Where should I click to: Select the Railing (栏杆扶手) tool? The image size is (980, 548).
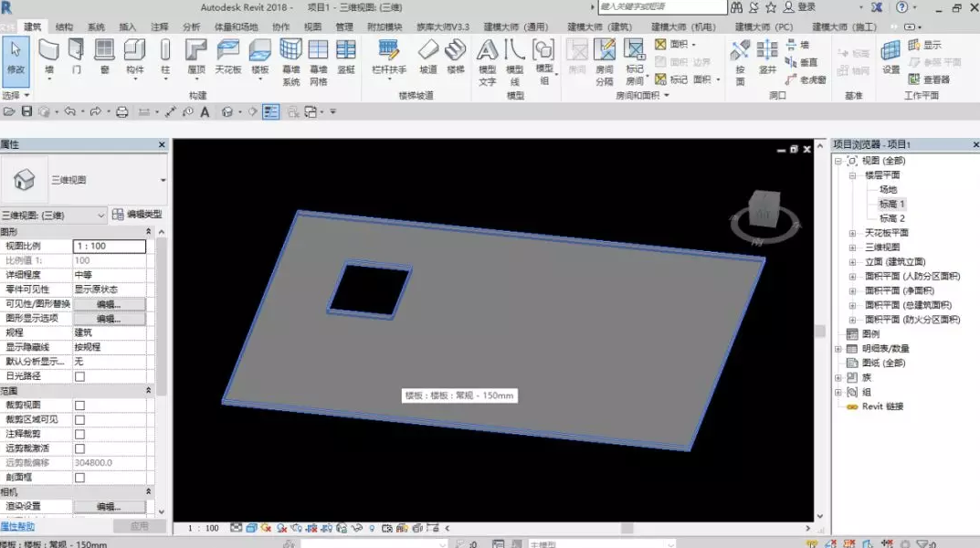[389, 58]
